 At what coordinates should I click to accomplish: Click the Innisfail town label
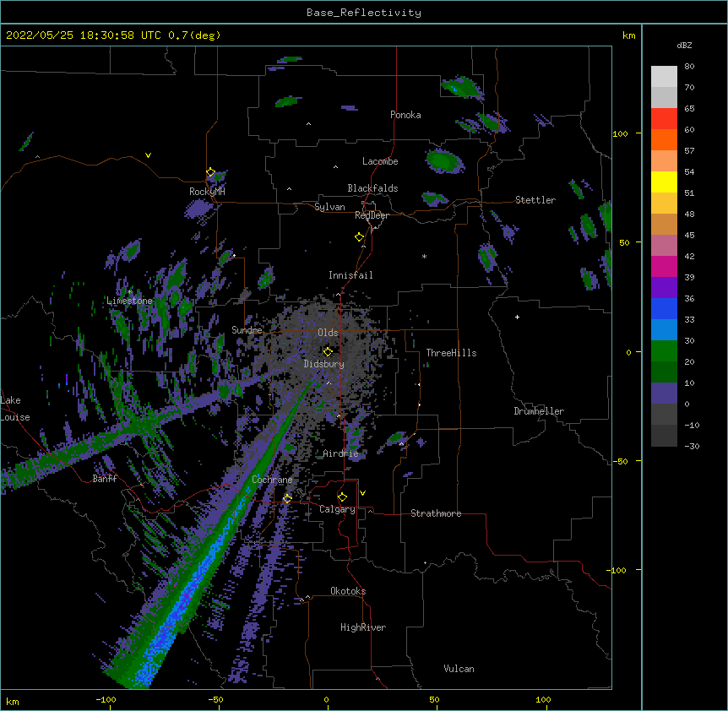click(x=350, y=275)
